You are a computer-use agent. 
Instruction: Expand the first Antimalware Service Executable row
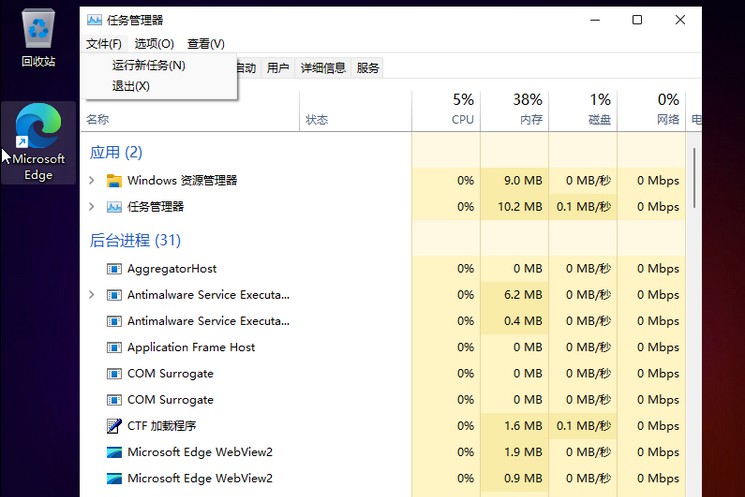(x=92, y=295)
